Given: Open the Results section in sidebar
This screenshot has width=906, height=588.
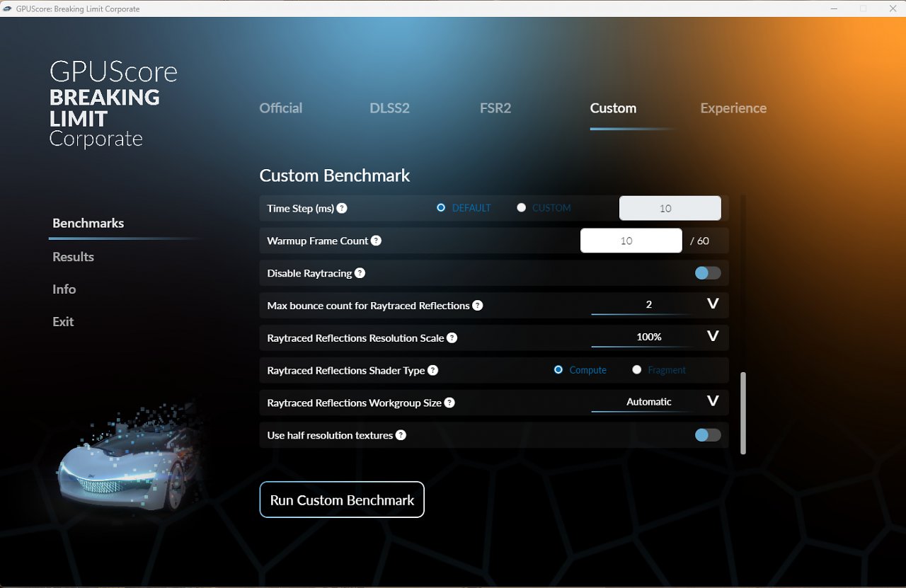Looking at the screenshot, I should tap(73, 257).
